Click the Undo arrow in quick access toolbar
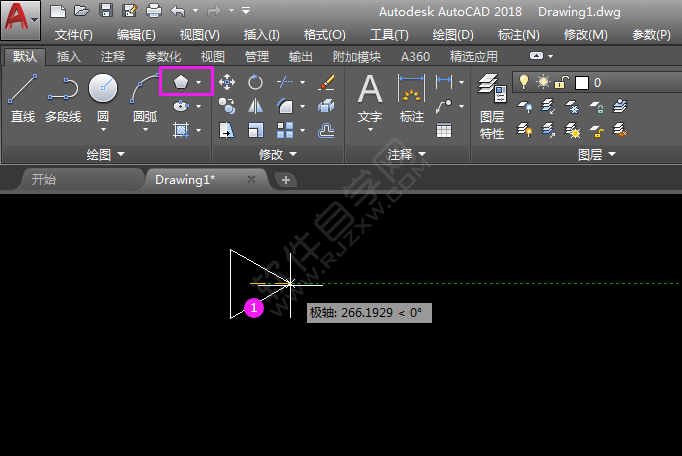 coord(177,10)
